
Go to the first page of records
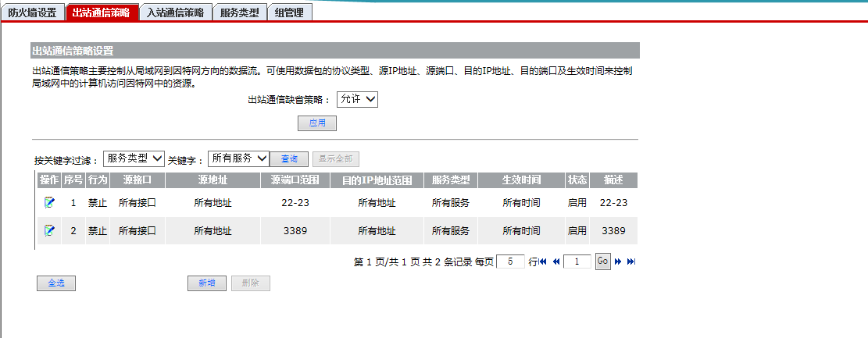point(543,262)
